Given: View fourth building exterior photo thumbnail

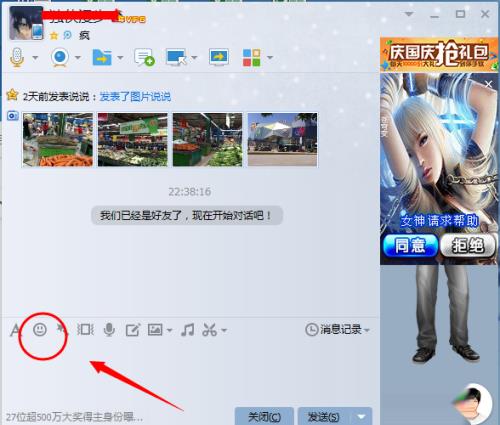Looking at the screenshot, I should [x=283, y=140].
